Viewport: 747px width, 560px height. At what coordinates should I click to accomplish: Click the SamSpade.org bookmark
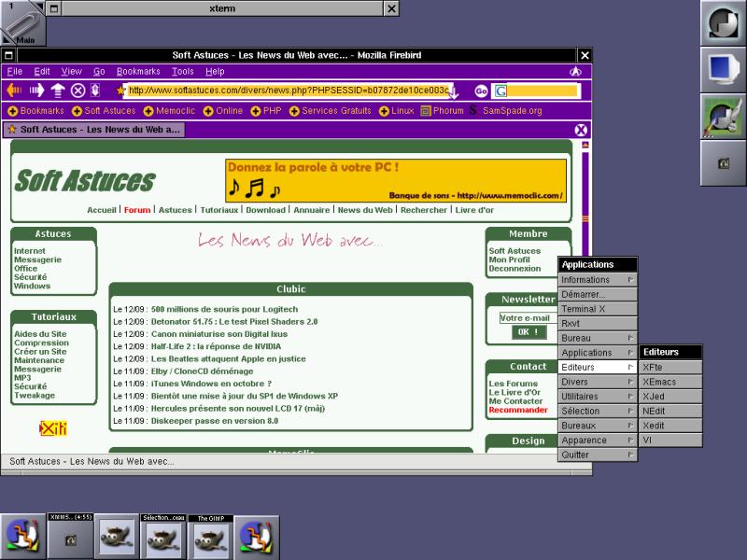[x=506, y=111]
